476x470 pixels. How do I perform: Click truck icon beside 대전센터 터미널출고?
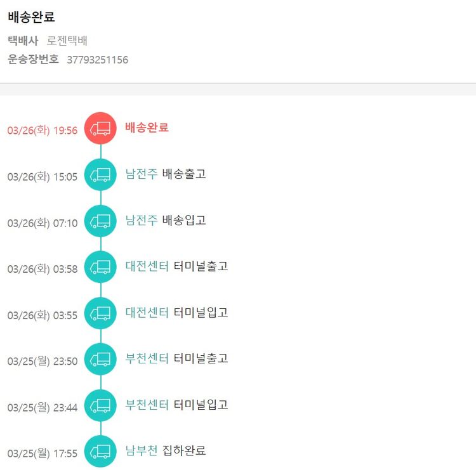100,266
